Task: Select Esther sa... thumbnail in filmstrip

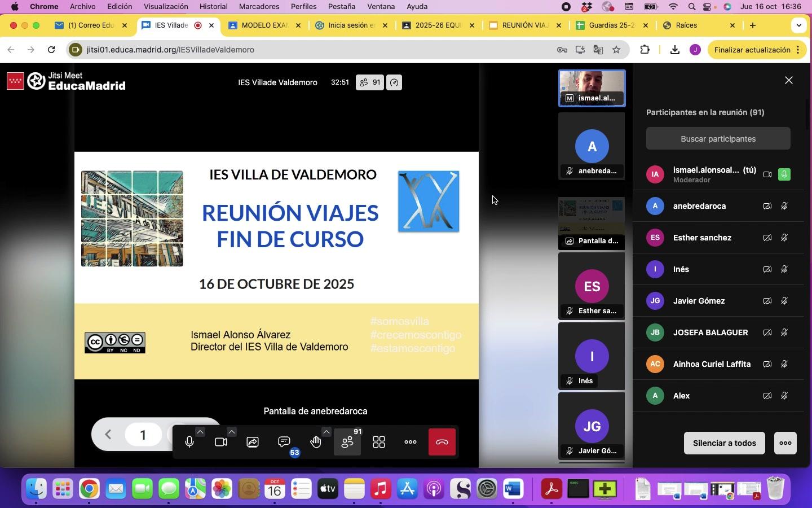Action: (592, 286)
